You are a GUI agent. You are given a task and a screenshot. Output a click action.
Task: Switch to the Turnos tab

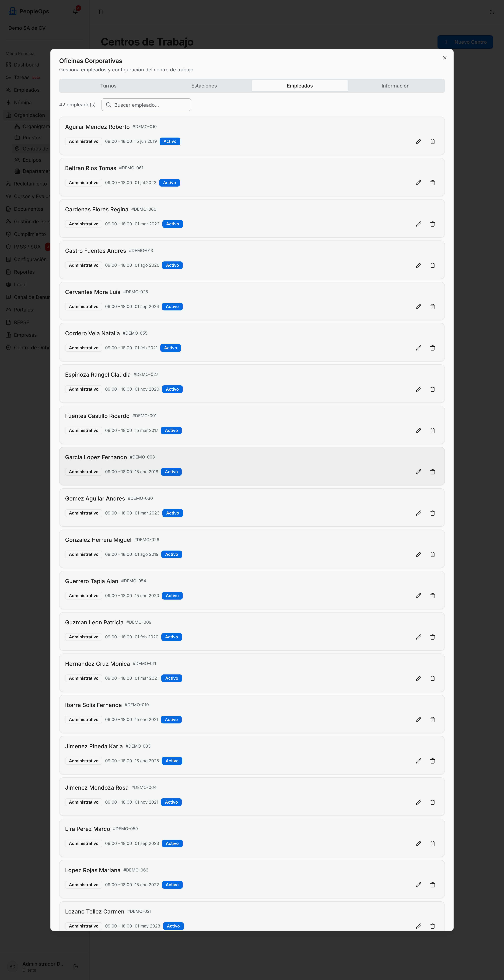(x=108, y=86)
